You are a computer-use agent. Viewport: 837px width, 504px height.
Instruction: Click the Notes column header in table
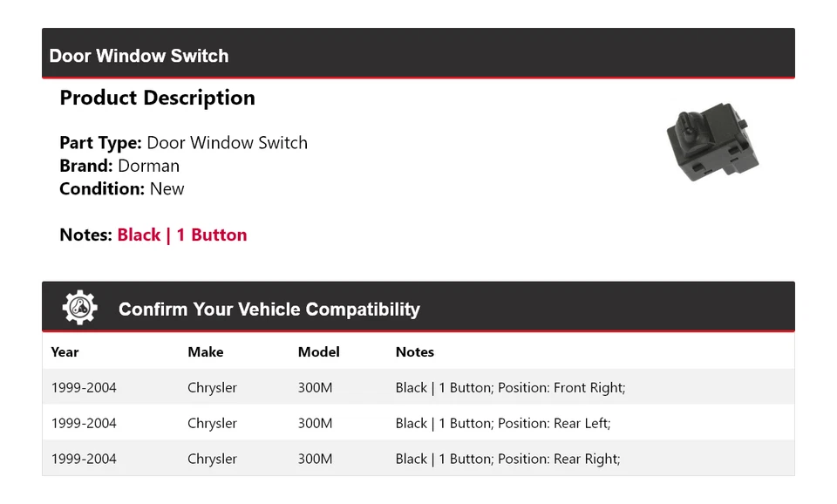[x=414, y=352]
